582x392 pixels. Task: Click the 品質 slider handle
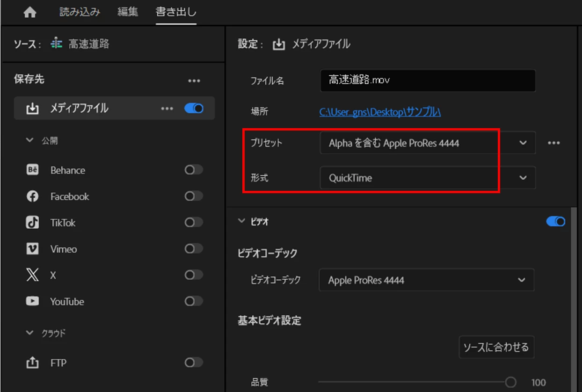(x=511, y=382)
